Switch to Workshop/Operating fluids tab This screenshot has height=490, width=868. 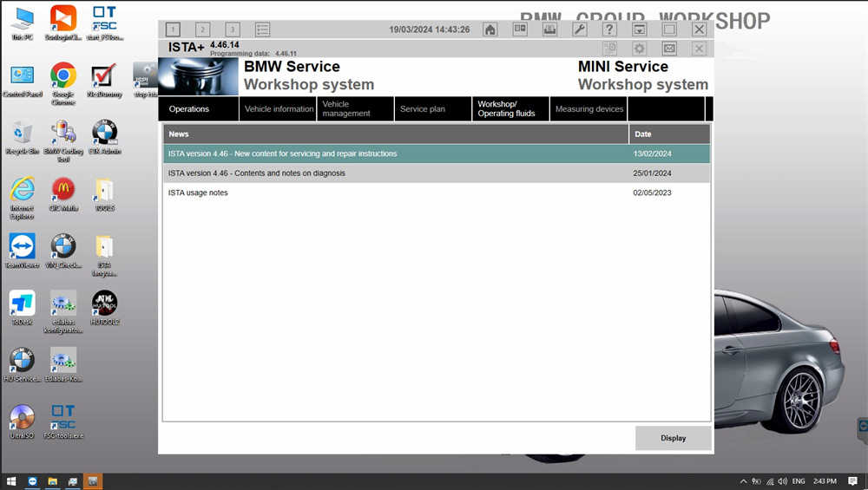pyautogui.click(x=509, y=109)
